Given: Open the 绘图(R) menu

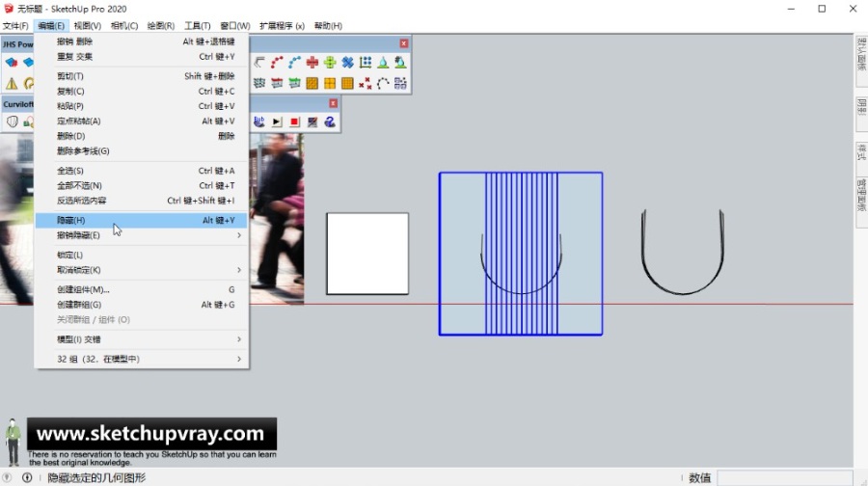Looking at the screenshot, I should (161, 25).
